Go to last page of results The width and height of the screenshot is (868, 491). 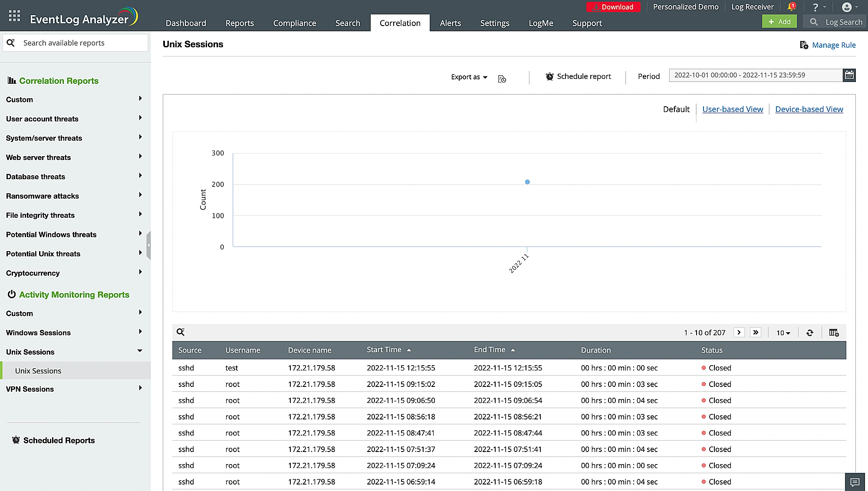(756, 332)
